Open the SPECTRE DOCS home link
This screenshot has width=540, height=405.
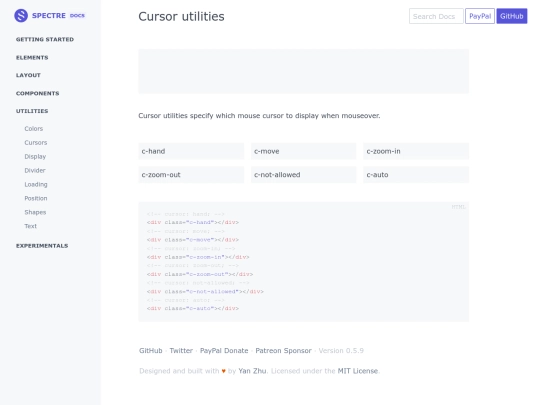50,15
